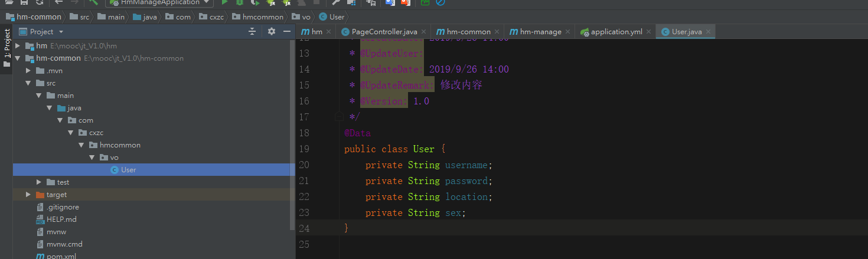Start debugging with the green bug icon
The height and width of the screenshot is (259, 868).
pyautogui.click(x=239, y=3)
